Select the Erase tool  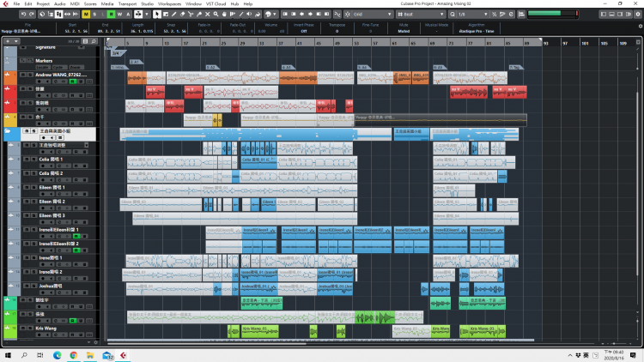(x=182, y=15)
